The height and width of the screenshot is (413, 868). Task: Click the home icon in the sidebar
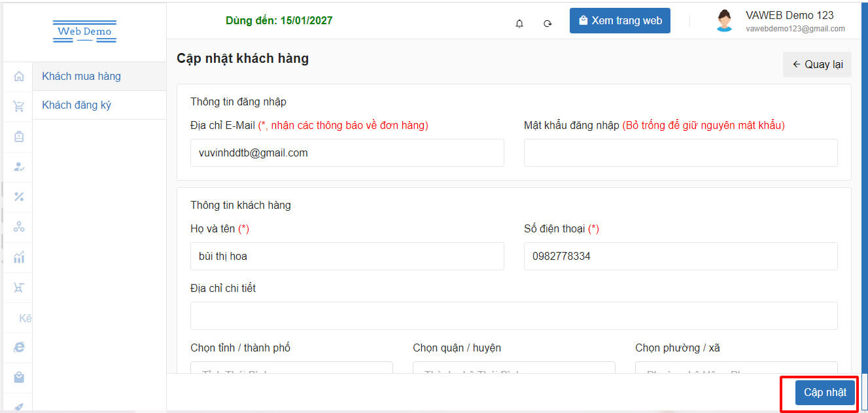[x=19, y=77]
